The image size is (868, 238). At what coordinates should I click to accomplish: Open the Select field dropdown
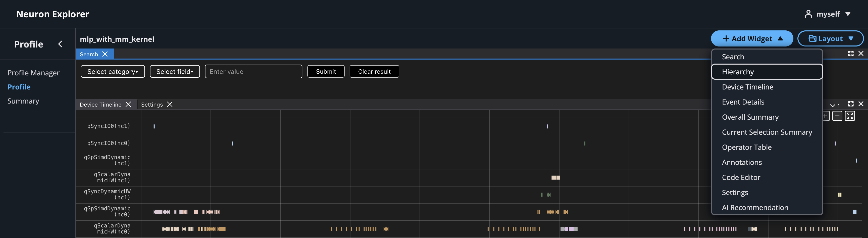pyautogui.click(x=175, y=71)
